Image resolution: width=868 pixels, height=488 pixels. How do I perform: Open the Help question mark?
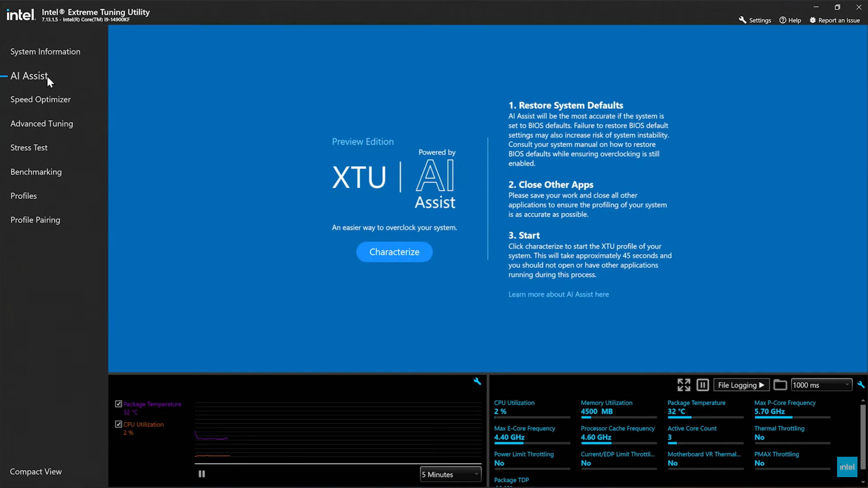coord(782,20)
